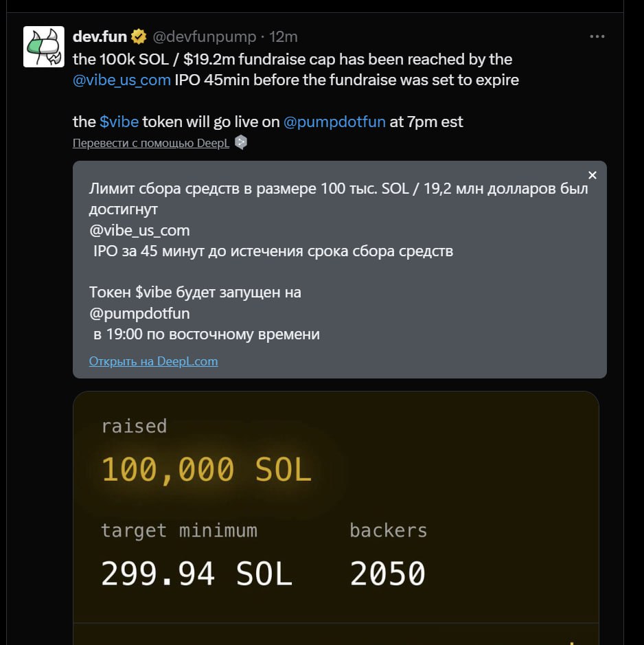Open the @devfunpump handle link

point(204,36)
